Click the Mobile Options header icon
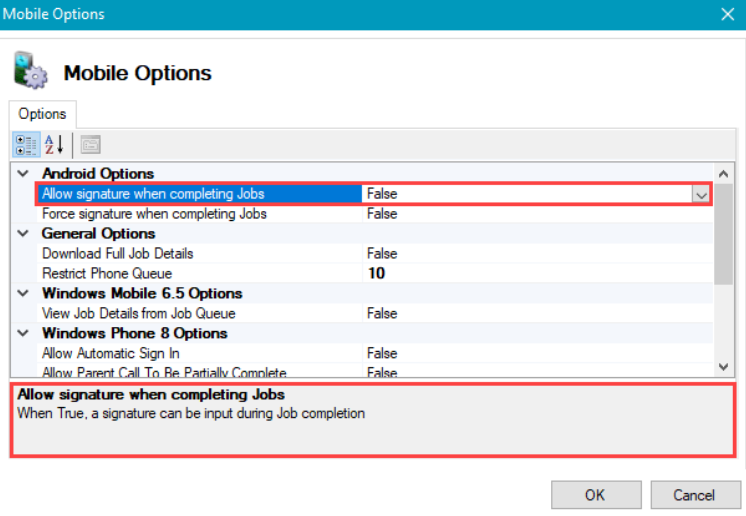This screenshot has height=516, width=746. (30, 72)
